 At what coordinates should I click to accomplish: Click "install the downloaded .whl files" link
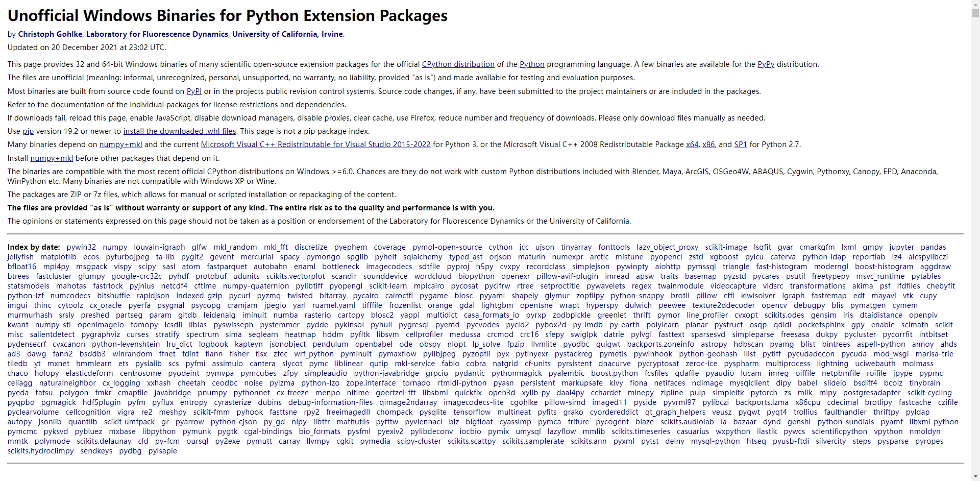tap(180, 131)
